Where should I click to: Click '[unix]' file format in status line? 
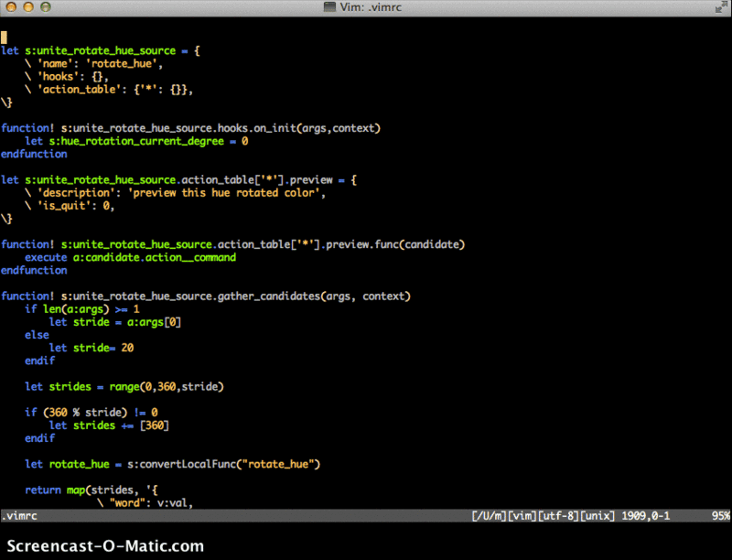(x=597, y=516)
